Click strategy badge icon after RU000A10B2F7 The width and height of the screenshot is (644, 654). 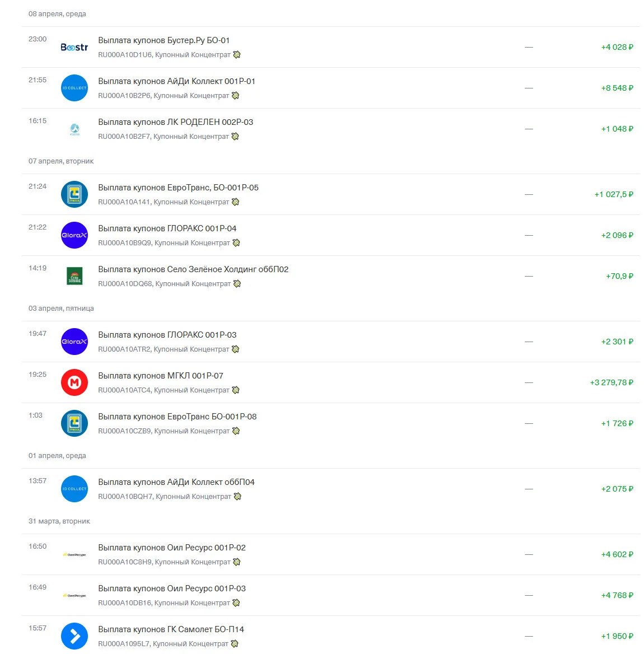point(235,137)
